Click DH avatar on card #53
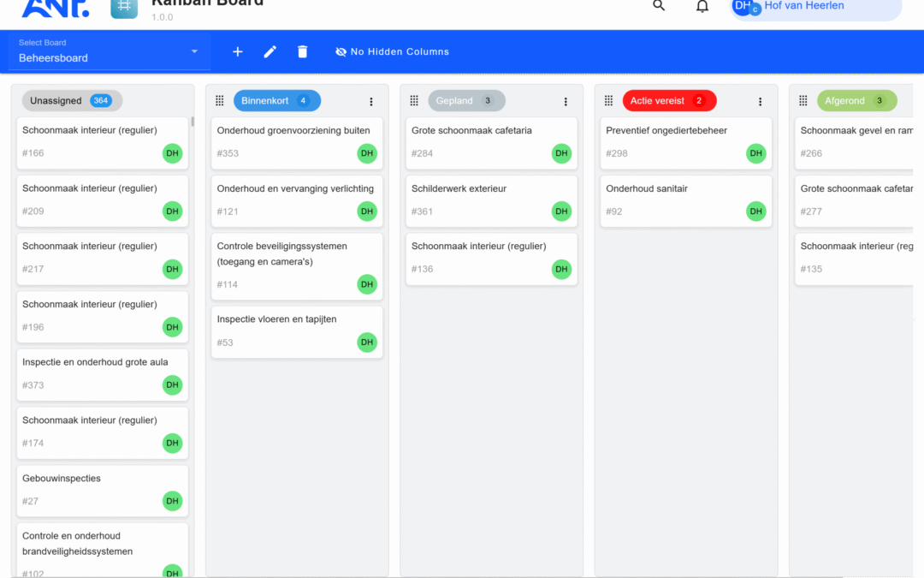The image size is (924, 578). 367,342
